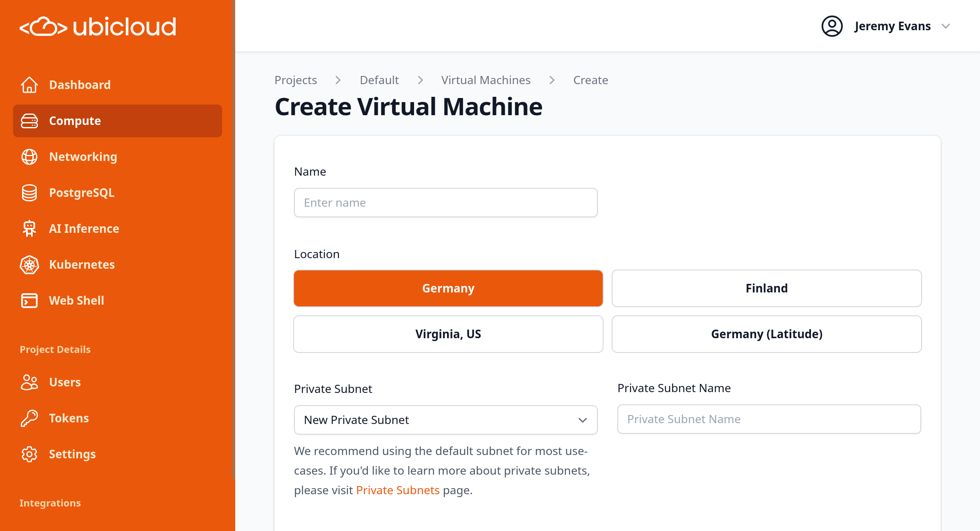Viewport: 980px width, 531px height.
Task: Focus the Private Subnet Name field
Action: coord(769,419)
